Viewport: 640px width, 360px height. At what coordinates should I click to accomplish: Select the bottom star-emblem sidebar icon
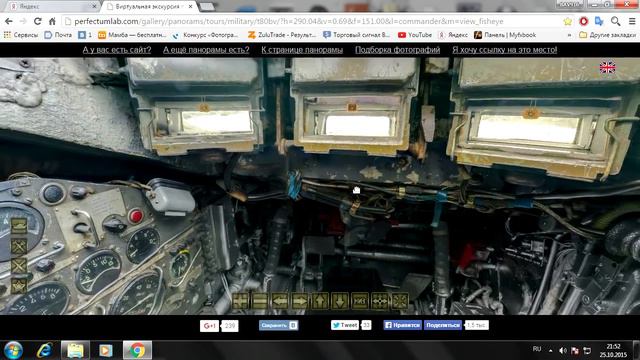coord(19,286)
